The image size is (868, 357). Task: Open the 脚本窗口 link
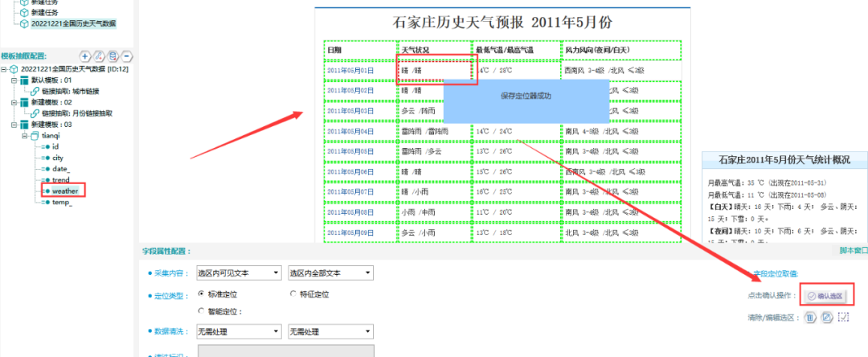[853, 251]
